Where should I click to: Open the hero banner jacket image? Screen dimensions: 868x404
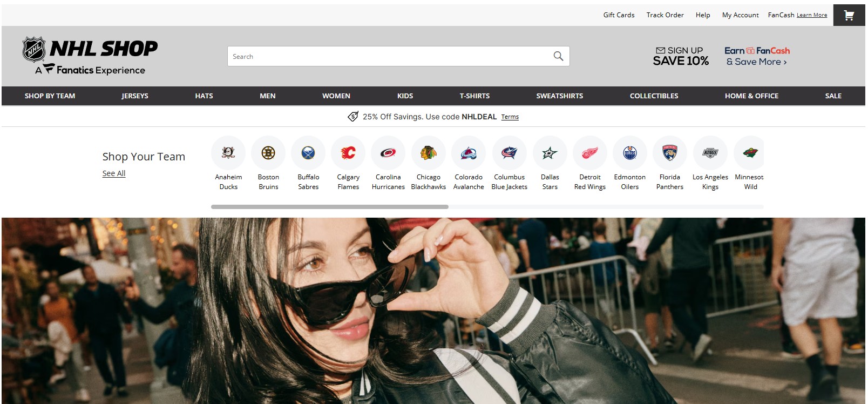433,311
